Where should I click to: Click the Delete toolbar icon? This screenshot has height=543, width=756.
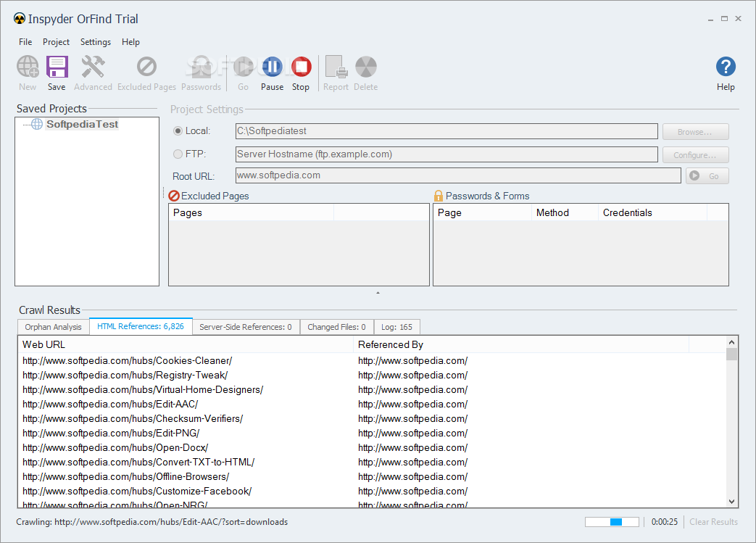coord(366,67)
